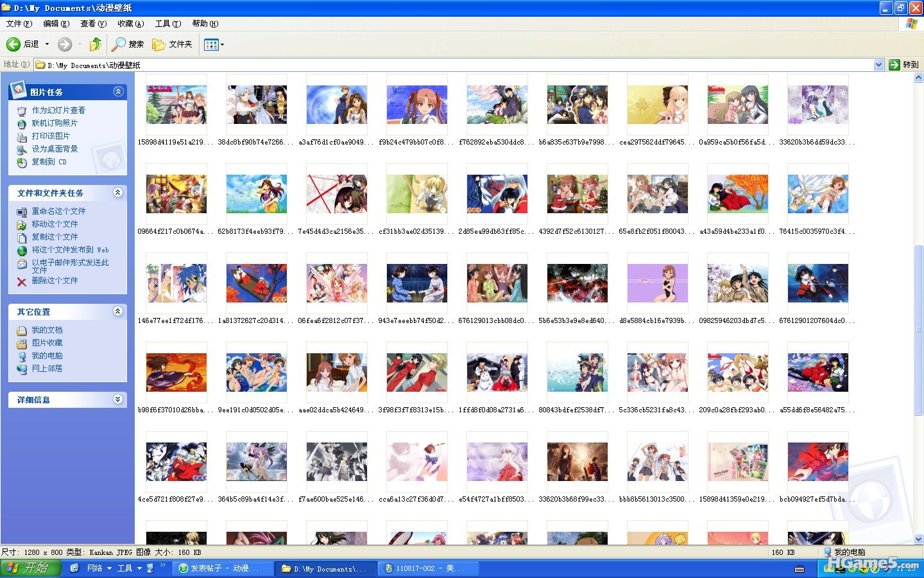Toggle the Folders pane button

click(x=172, y=44)
